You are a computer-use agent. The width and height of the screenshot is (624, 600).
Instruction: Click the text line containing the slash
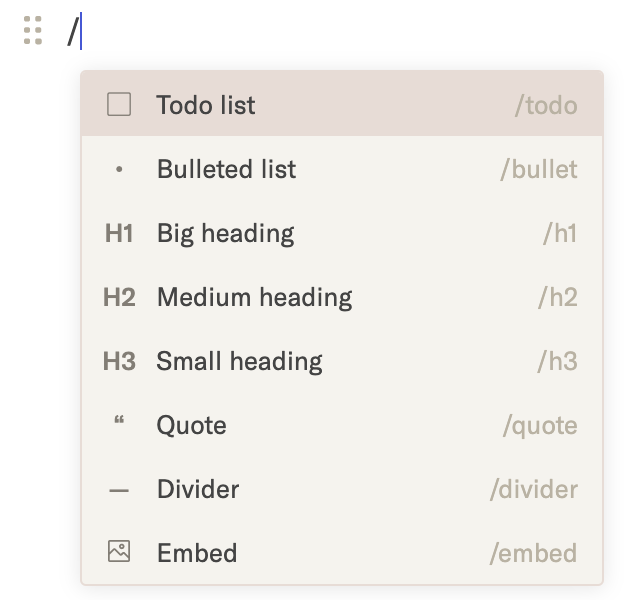tap(300, 32)
